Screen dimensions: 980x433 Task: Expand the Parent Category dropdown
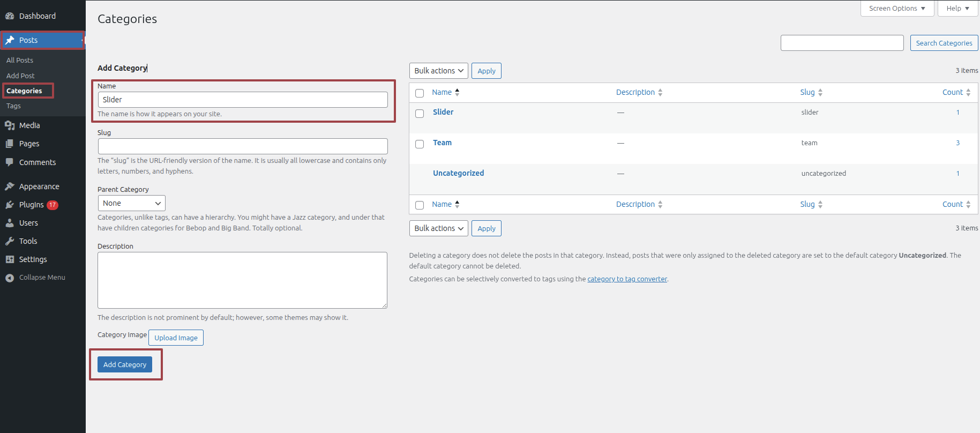coord(131,203)
